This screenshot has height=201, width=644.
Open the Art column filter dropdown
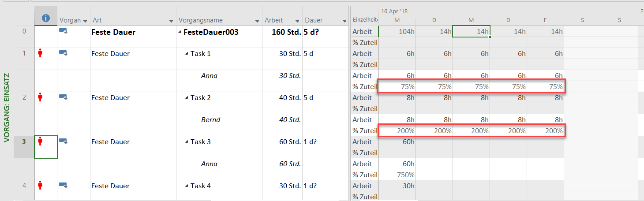pyautogui.click(x=171, y=21)
